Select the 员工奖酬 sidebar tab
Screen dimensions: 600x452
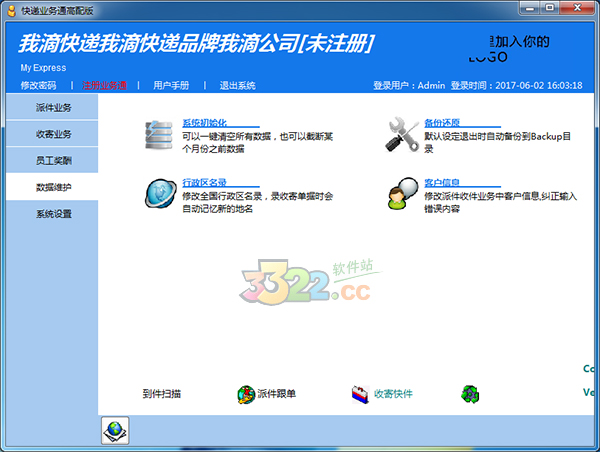point(52,160)
